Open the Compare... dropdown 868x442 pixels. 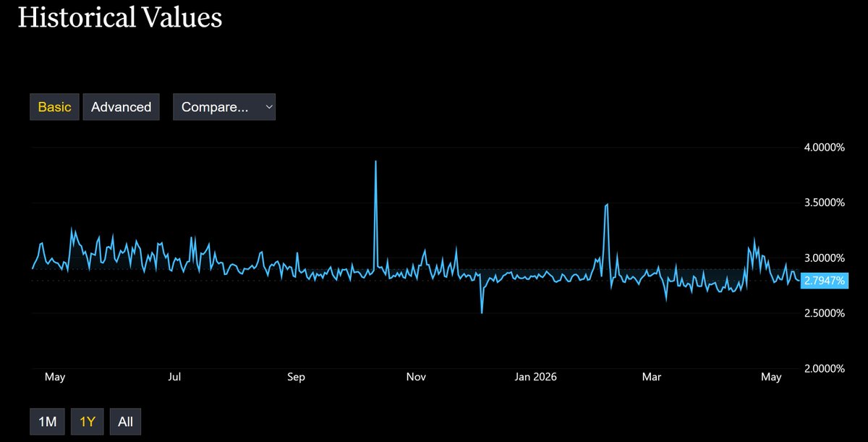224,107
